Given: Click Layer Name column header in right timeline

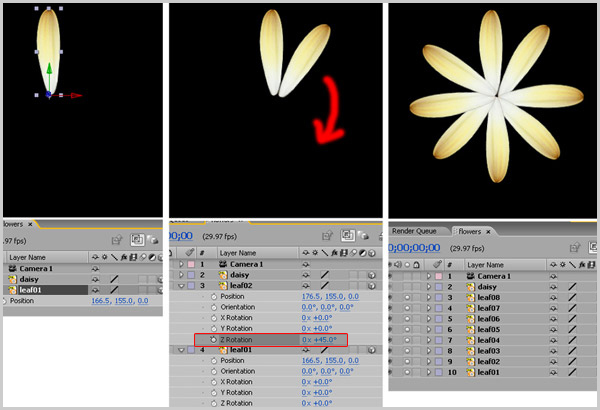Looking at the screenshot, I should click(486, 265).
